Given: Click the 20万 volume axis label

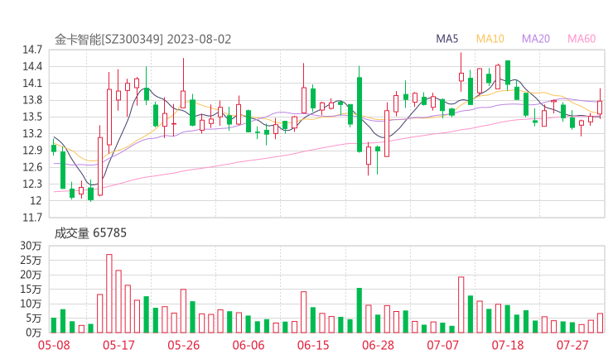Looking at the screenshot, I should (x=31, y=275).
